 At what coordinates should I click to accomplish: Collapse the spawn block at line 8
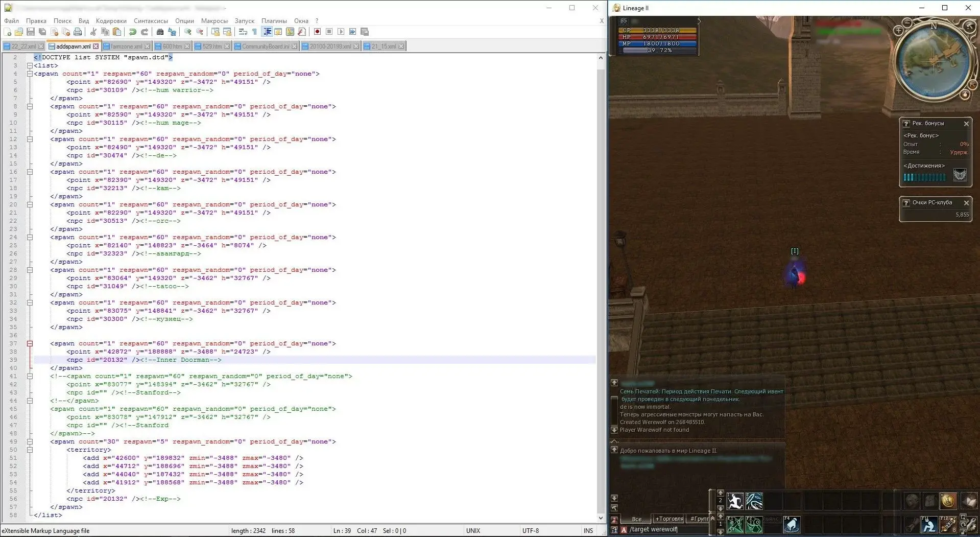coord(30,106)
